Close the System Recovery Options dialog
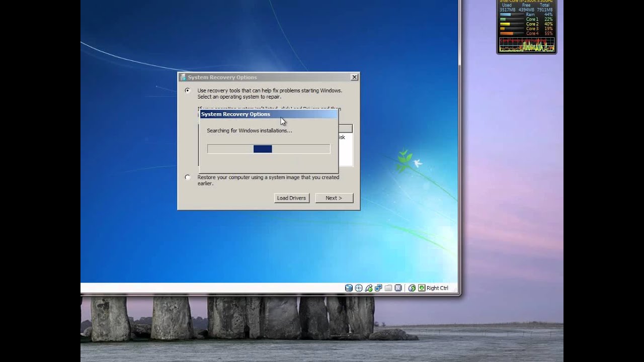 pyautogui.click(x=355, y=77)
